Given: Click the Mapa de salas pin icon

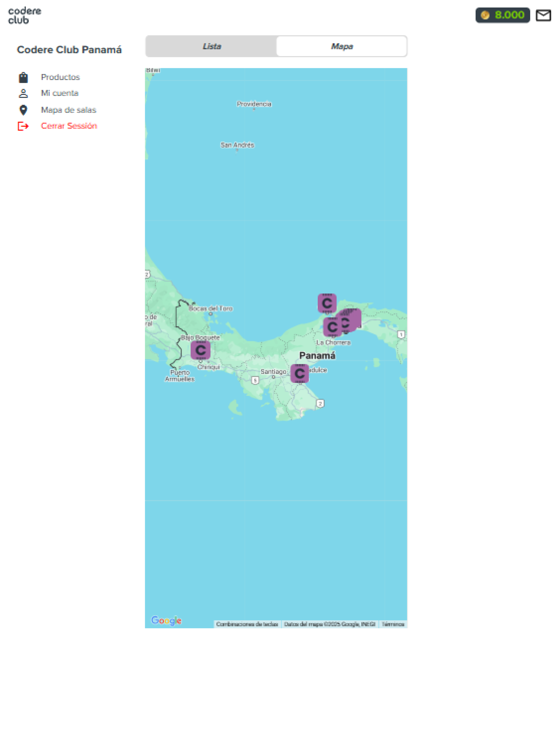Looking at the screenshot, I should [x=23, y=110].
